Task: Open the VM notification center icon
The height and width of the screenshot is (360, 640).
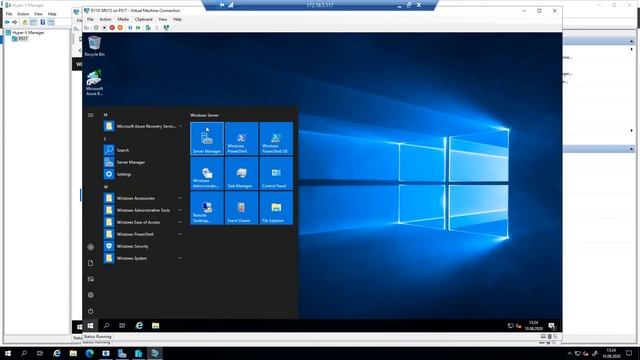Action: click(x=552, y=325)
